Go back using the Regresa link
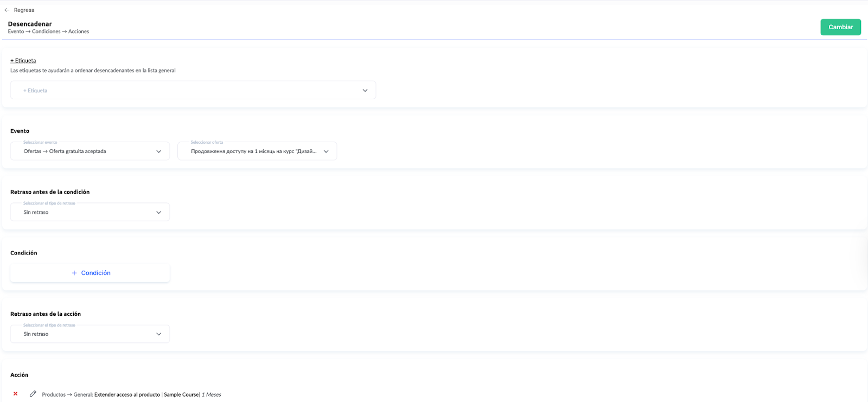This screenshot has width=868, height=402. coord(24,10)
